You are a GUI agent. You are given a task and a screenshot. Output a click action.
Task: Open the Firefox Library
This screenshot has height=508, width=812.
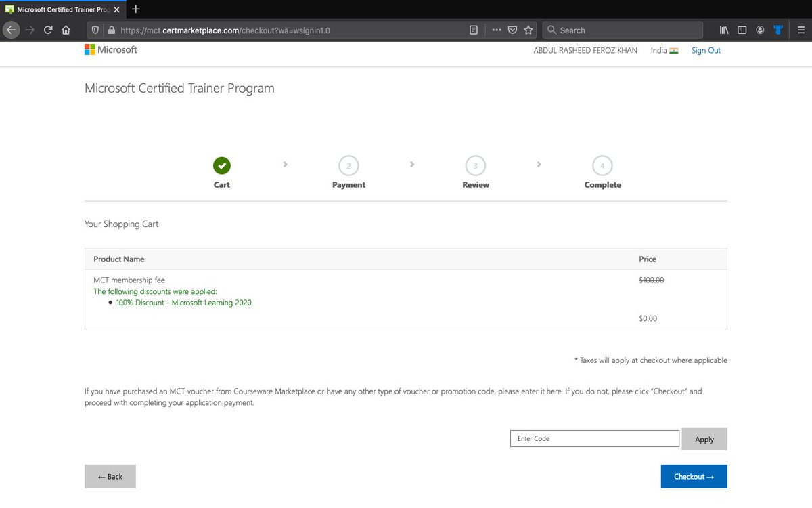coord(724,30)
